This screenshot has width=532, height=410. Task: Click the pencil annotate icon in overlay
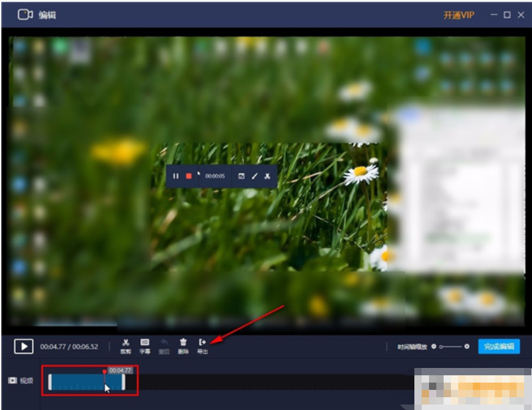pyautogui.click(x=255, y=176)
